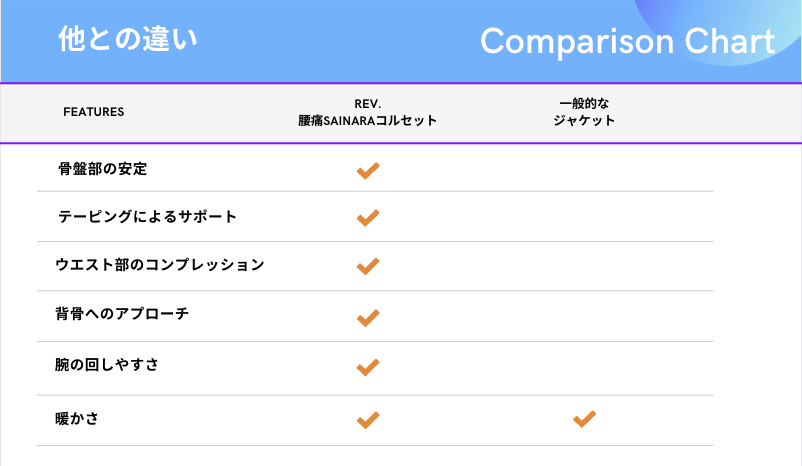Click the REV. 腰痛SAINARAコルセット column header
This screenshot has width=802, height=466.
tap(367, 112)
